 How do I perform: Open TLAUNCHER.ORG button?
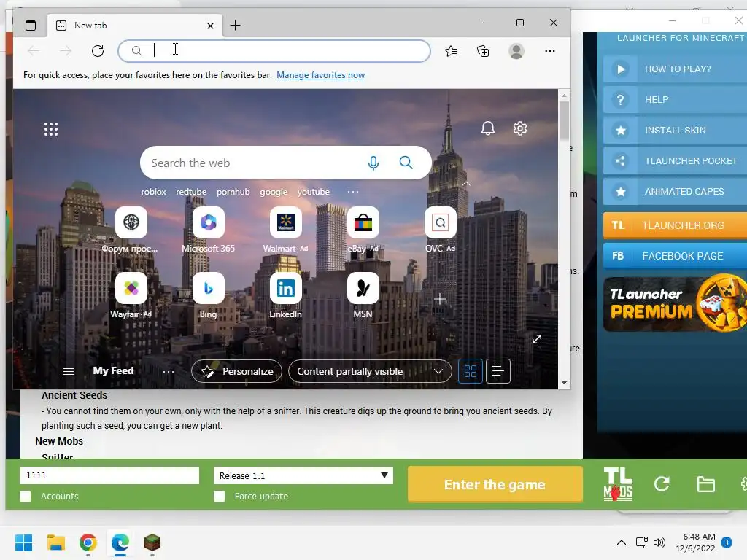pyautogui.click(x=675, y=225)
